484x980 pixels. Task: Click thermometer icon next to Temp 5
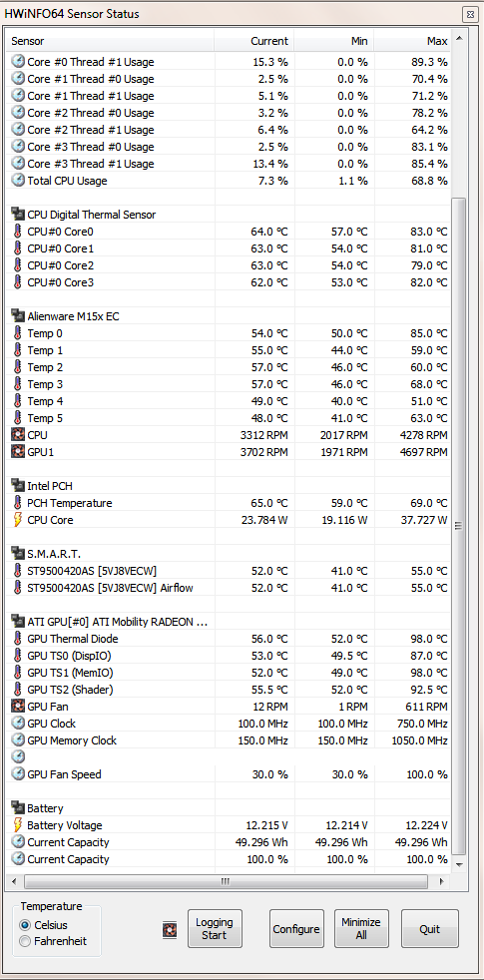coord(18,418)
